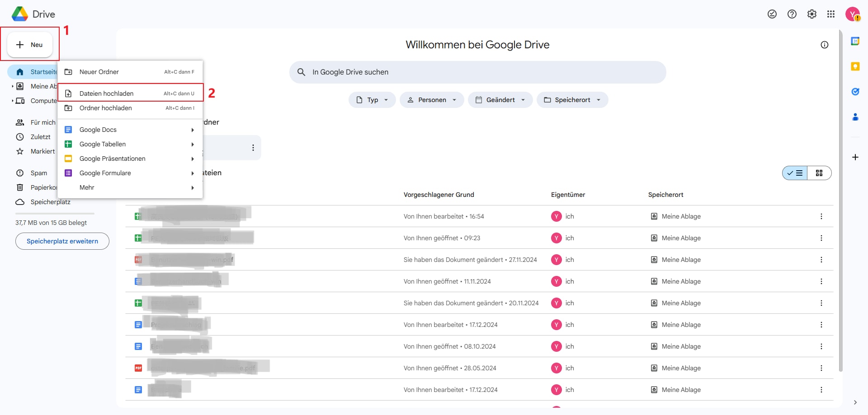The image size is (868, 415).
Task: Go to Startseite in sidebar
Action: coord(33,72)
